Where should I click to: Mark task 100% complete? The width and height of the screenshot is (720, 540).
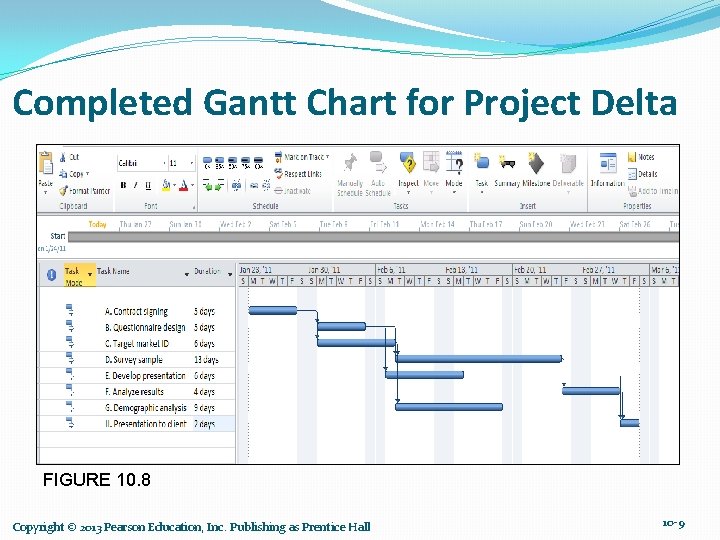(x=259, y=163)
